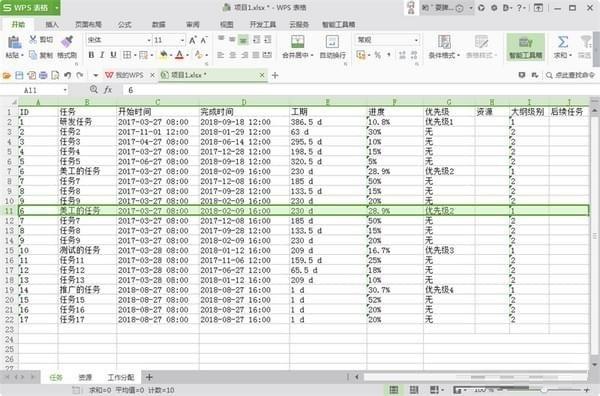The height and width of the screenshot is (396, 600).
Task: Click the 剪切 (Cut) button
Action: point(42,39)
